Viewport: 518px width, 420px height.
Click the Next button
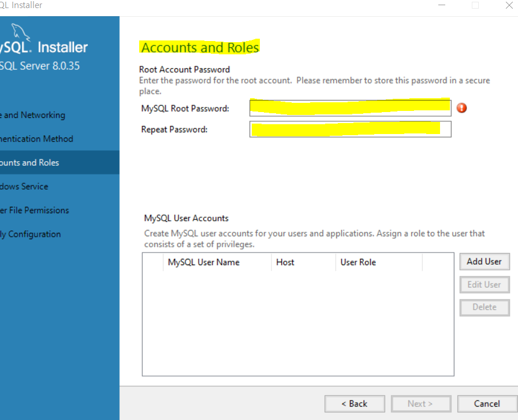[421, 403]
